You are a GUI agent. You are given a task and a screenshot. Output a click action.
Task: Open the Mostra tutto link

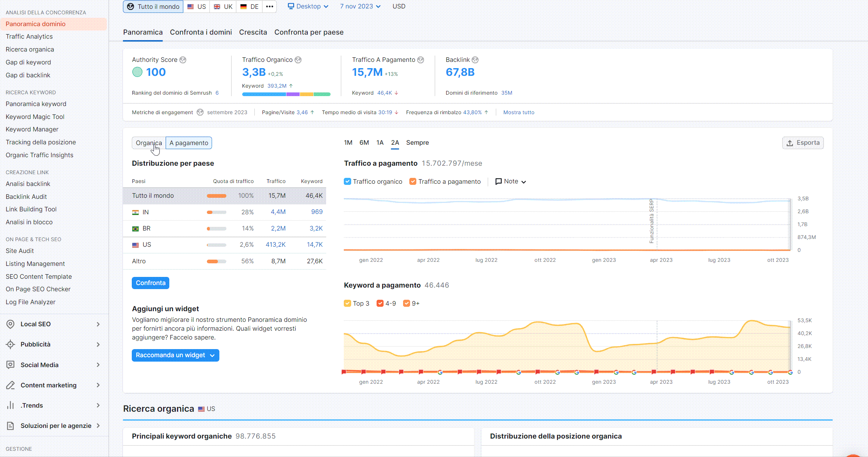519,112
